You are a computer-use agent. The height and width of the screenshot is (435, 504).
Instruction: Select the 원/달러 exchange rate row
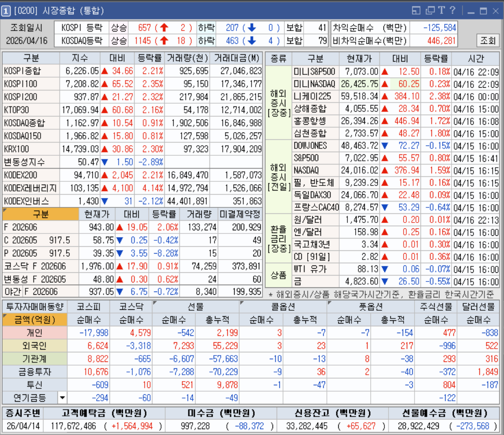[315, 220]
